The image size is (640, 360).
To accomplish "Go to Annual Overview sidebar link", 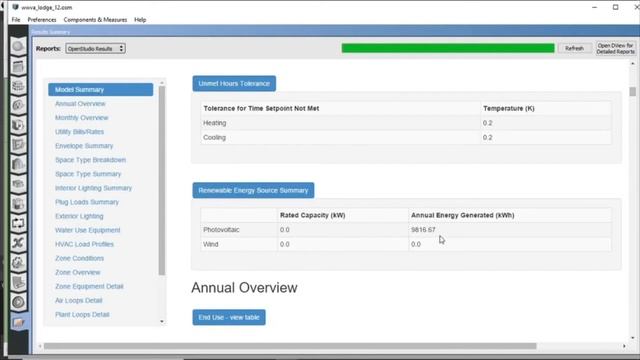I will pyautogui.click(x=80, y=104).
